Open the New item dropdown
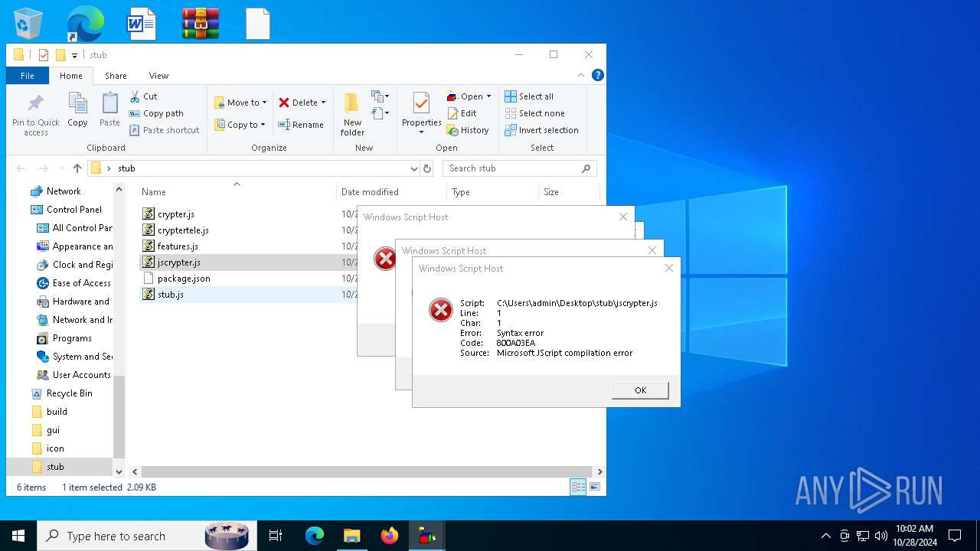This screenshot has width=980, height=551. [381, 96]
